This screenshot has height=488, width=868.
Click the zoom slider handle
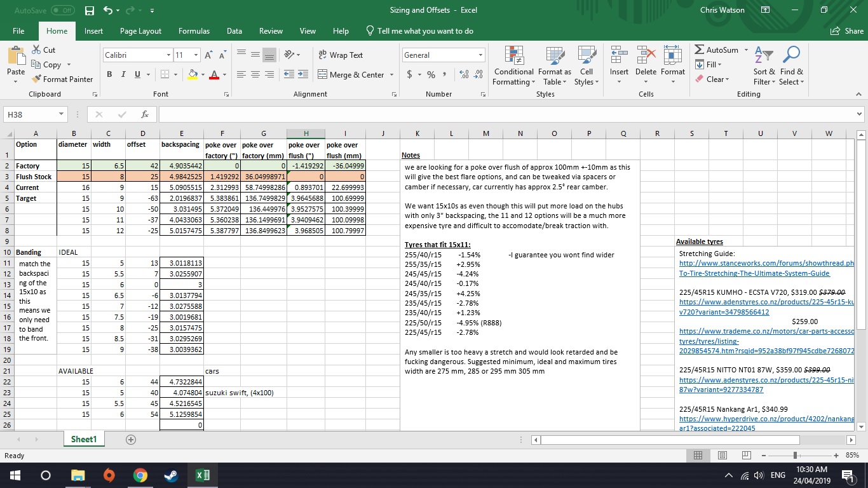tap(795, 456)
